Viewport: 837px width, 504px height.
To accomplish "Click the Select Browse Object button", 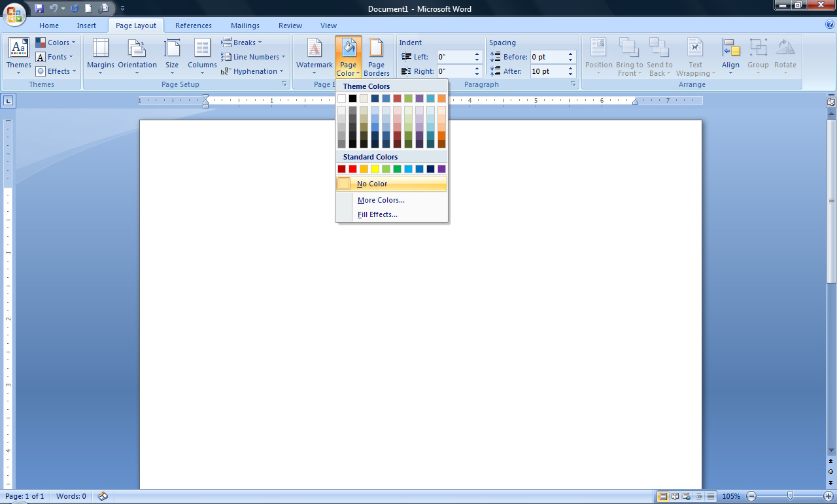I will tap(831, 471).
